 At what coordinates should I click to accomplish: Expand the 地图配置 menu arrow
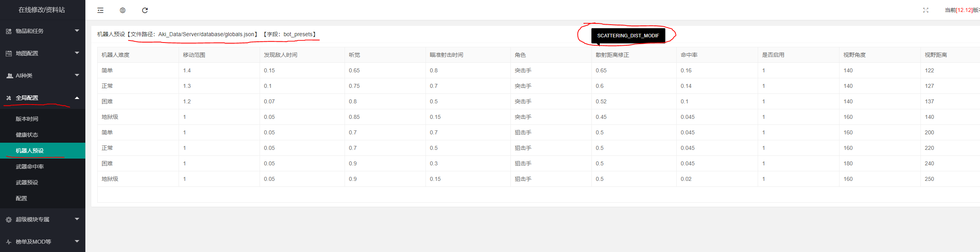pyautogui.click(x=77, y=53)
